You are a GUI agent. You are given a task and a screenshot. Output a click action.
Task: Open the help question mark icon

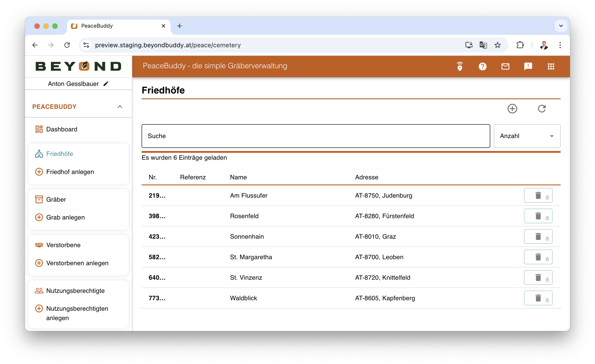tap(483, 66)
